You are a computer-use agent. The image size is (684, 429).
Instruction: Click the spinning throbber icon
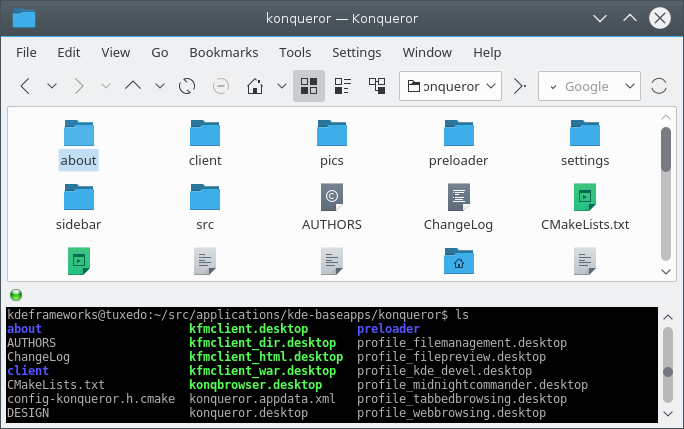(659, 87)
